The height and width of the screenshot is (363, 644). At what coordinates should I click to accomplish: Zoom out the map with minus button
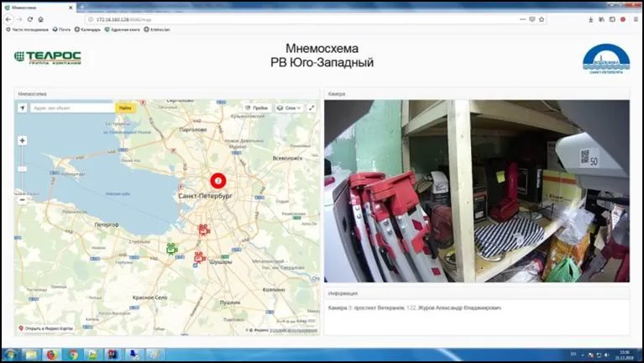click(23, 200)
